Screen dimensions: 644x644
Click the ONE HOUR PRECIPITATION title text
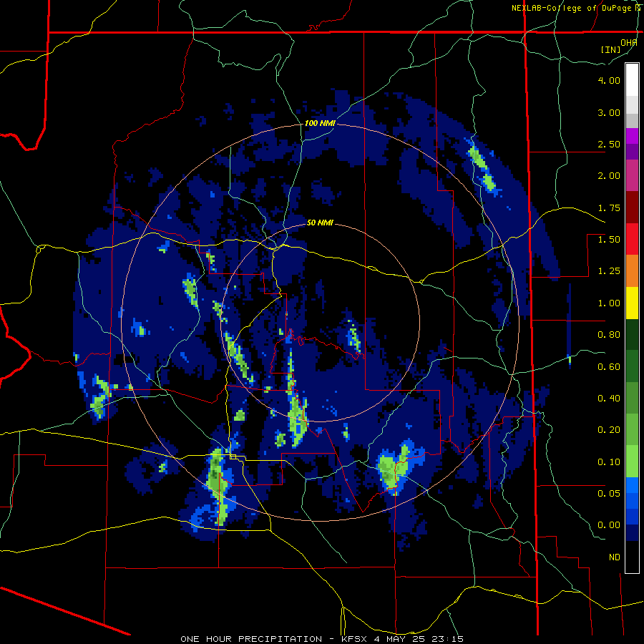pyautogui.click(x=251, y=639)
